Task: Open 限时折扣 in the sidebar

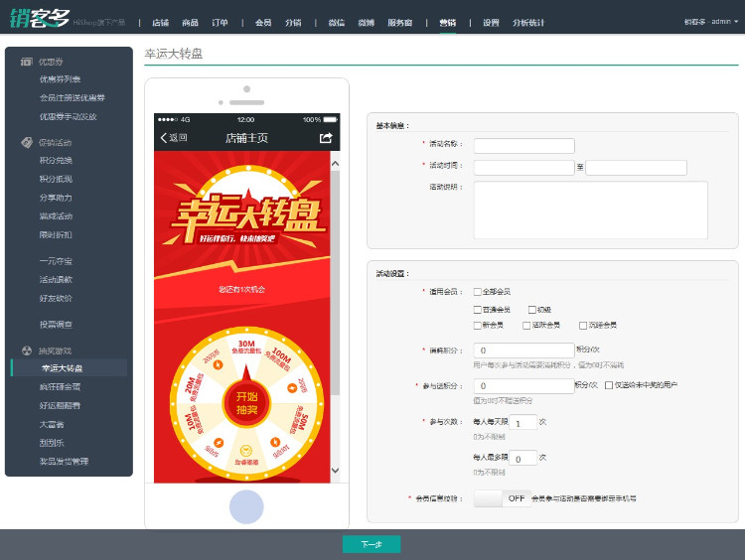Action: [56, 234]
